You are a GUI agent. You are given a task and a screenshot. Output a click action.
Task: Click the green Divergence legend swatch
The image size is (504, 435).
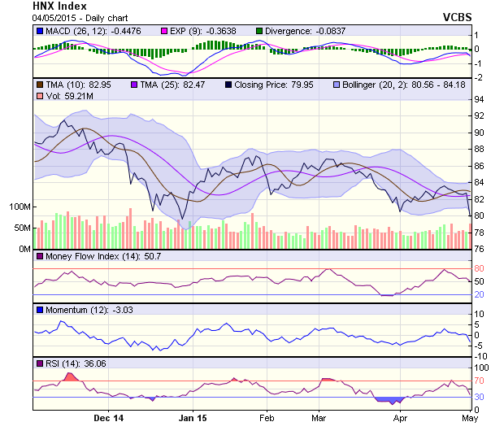(261, 31)
